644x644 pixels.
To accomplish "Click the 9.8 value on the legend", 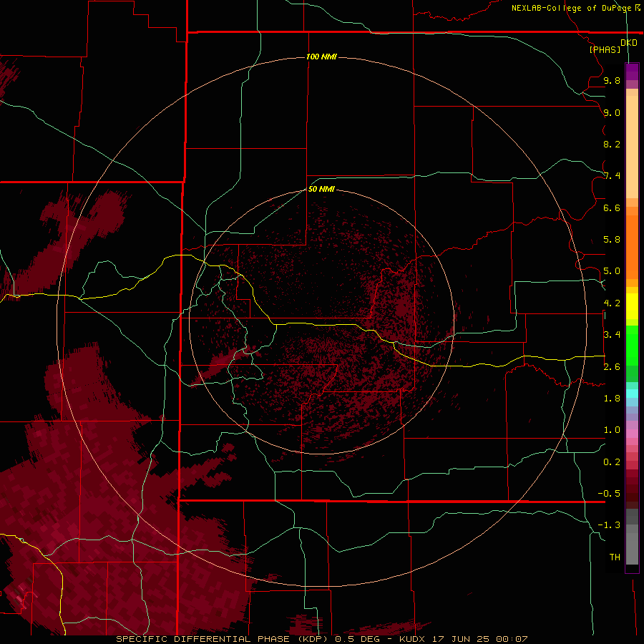I will tap(612, 80).
